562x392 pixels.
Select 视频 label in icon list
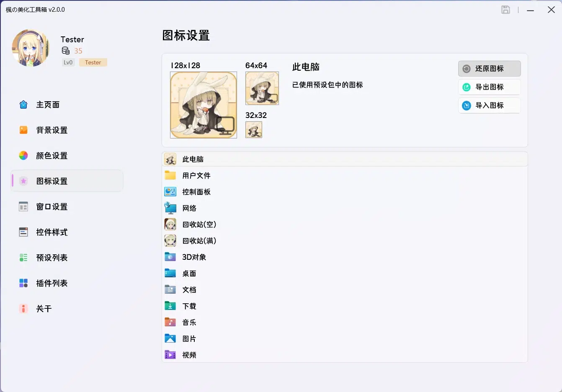[189, 355]
